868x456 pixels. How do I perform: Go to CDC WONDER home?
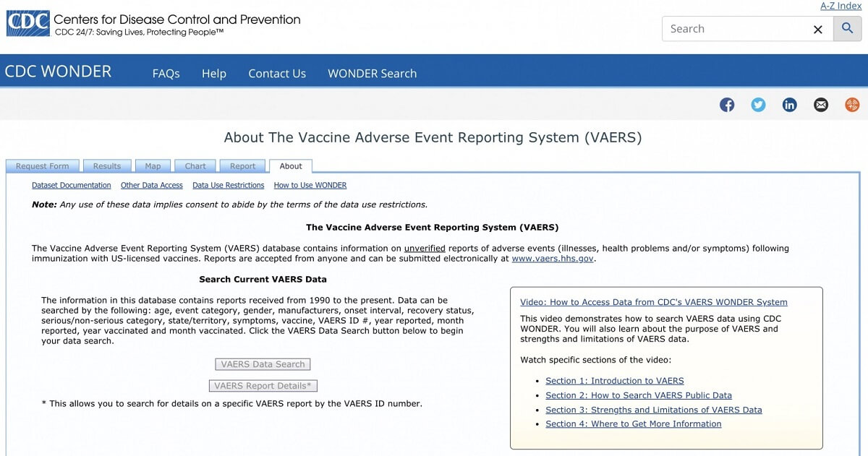(58, 72)
